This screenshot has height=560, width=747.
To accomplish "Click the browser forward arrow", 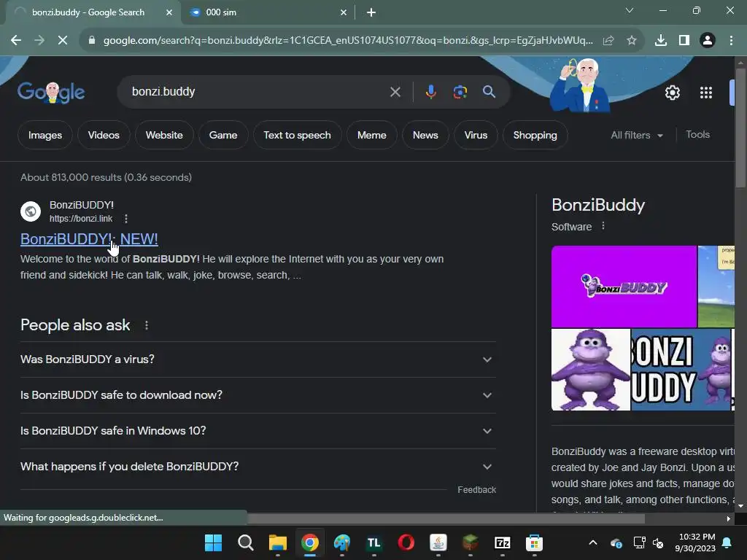I will 39,41.
